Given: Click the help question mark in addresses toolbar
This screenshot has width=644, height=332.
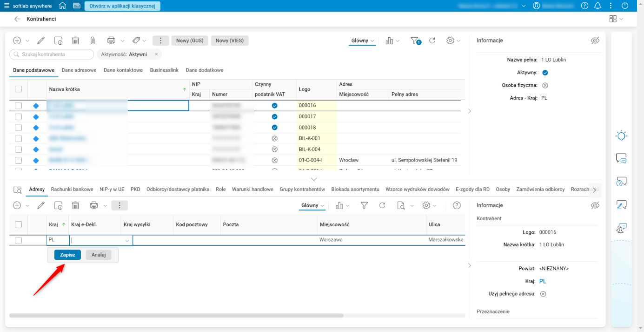Looking at the screenshot, I should pos(457,205).
